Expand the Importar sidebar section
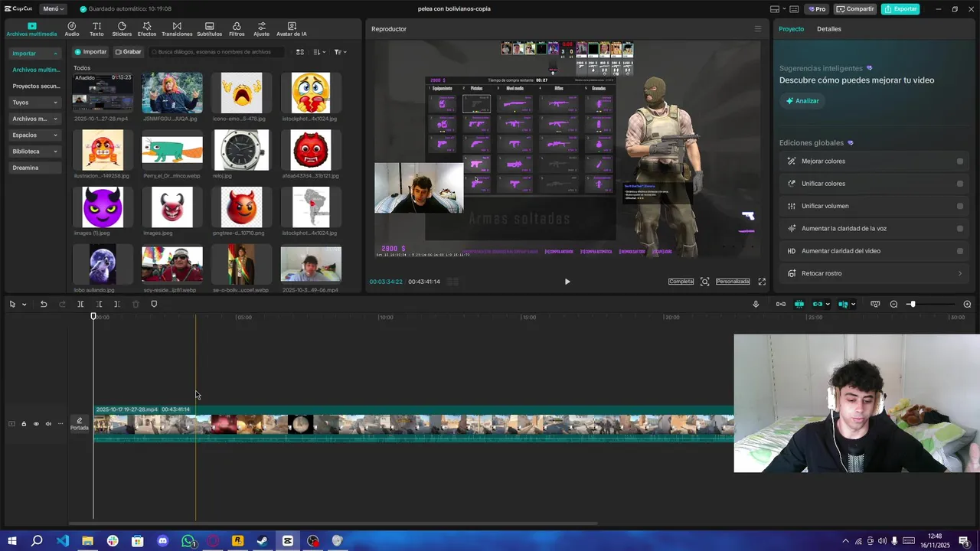980x551 pixels. (35, 54)
